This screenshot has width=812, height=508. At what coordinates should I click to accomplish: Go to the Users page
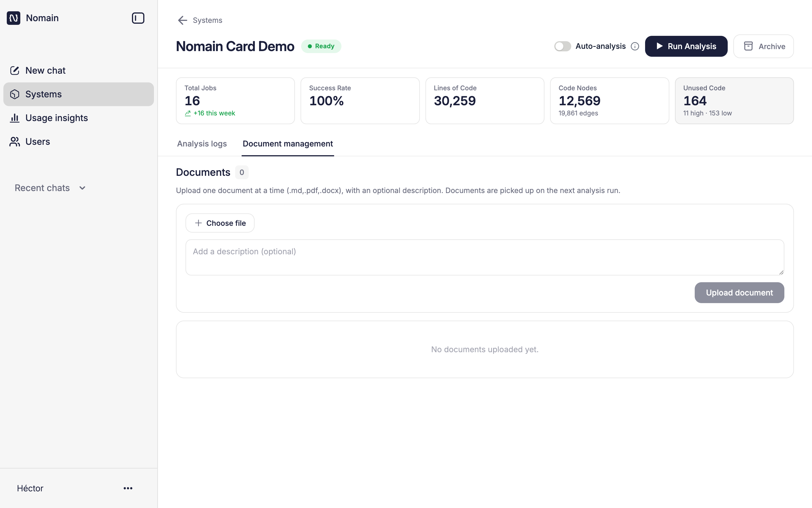coord(78,142)
